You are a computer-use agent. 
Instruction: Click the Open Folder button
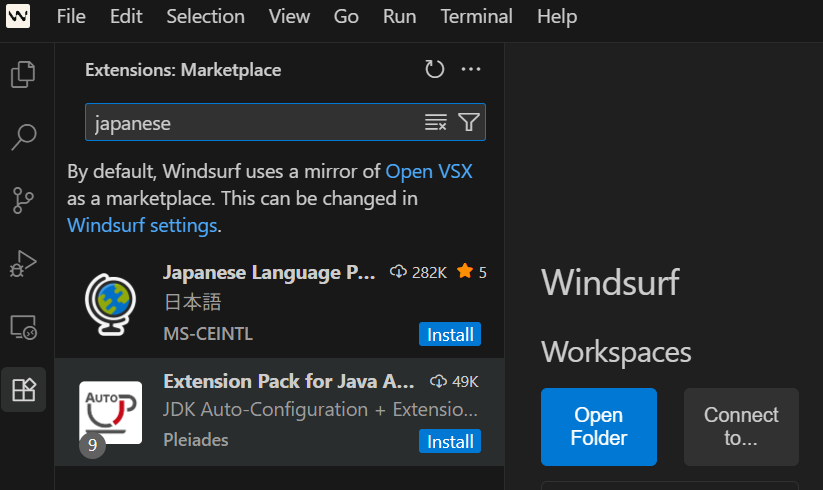tap(599, 427)
